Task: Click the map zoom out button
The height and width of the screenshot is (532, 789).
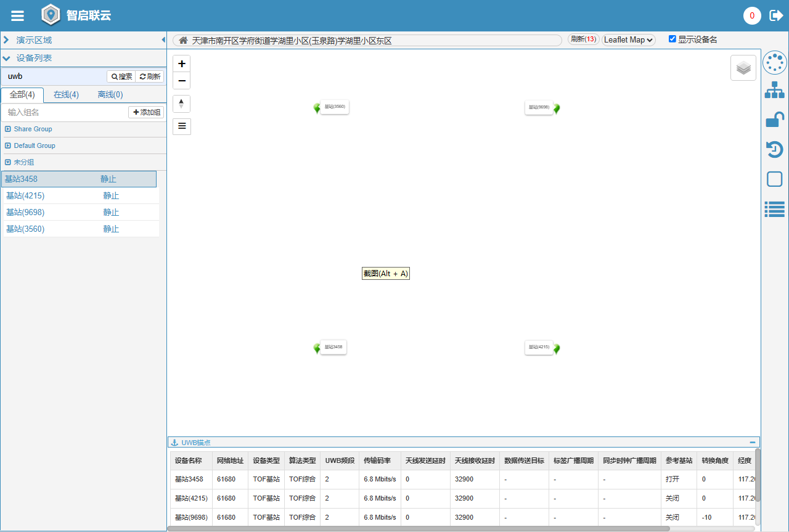Action: (182, 81)
